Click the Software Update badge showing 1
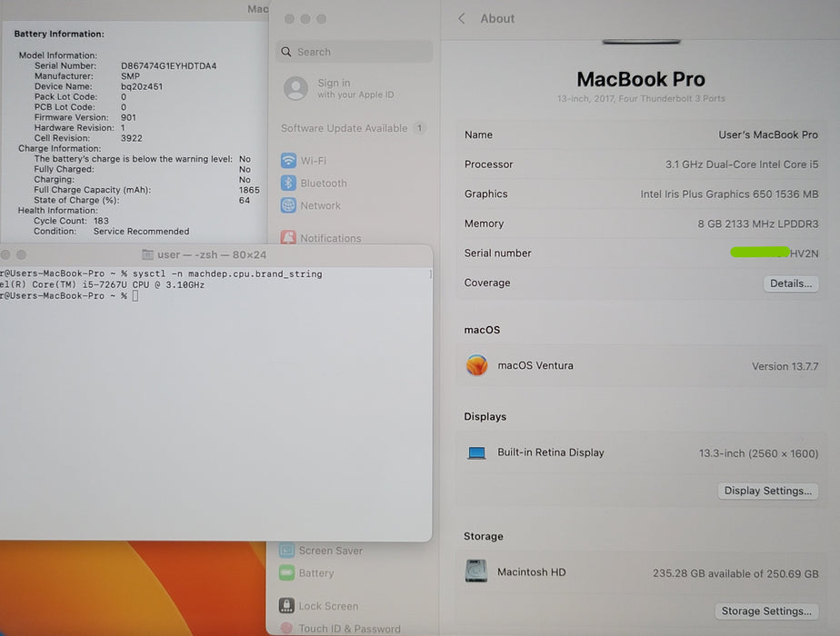This screenshot has width=840, height=636. coord(419,128)
